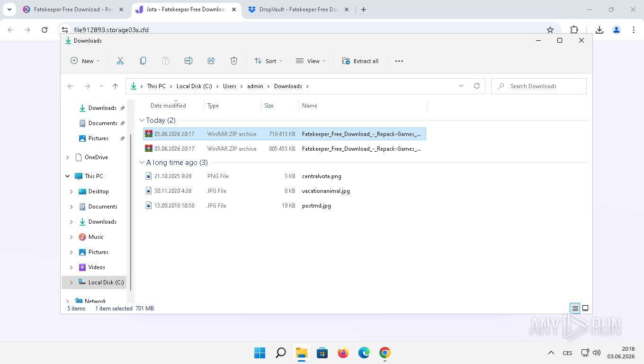Open the See more ellipsis menu
The height and width of the screenshot is (364, 644).
tap(399, 61)
